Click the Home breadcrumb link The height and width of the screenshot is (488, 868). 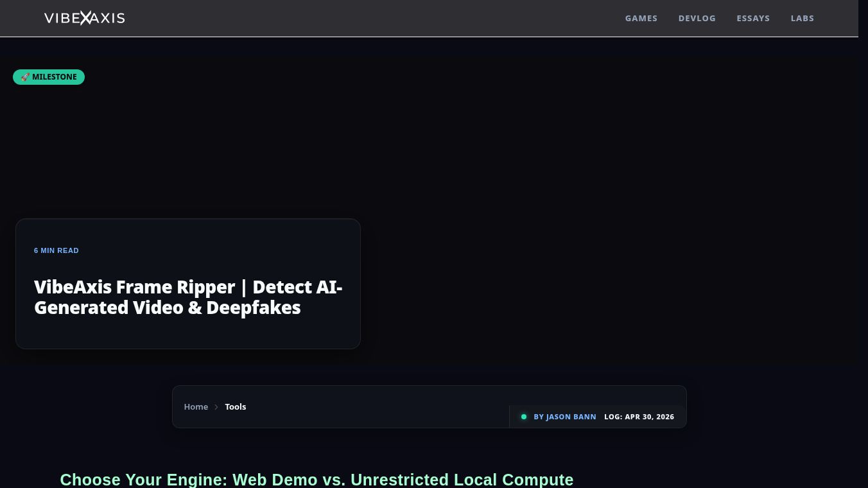click(x=196, y=406)
